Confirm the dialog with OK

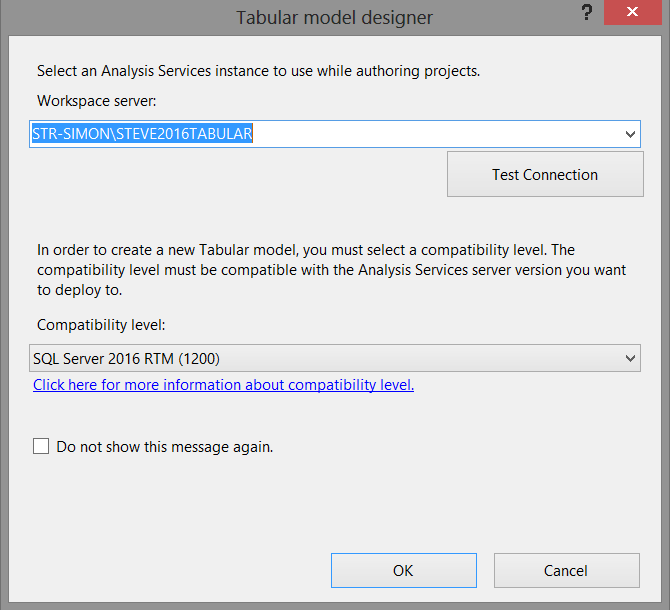tap(403, 570)
